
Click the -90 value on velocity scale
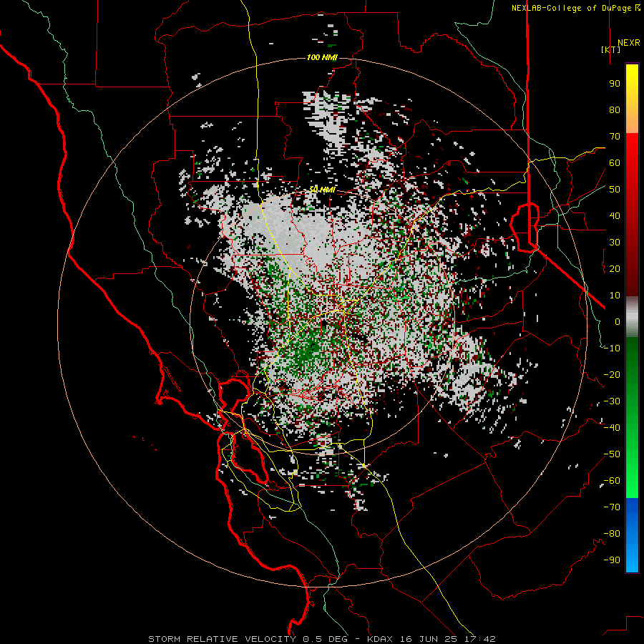click(612, 560)
